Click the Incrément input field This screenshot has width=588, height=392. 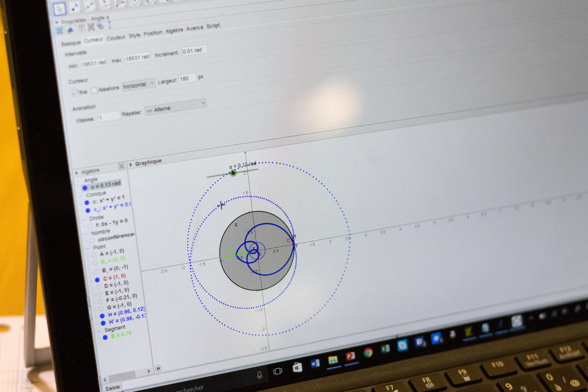[x=194, y=51]
